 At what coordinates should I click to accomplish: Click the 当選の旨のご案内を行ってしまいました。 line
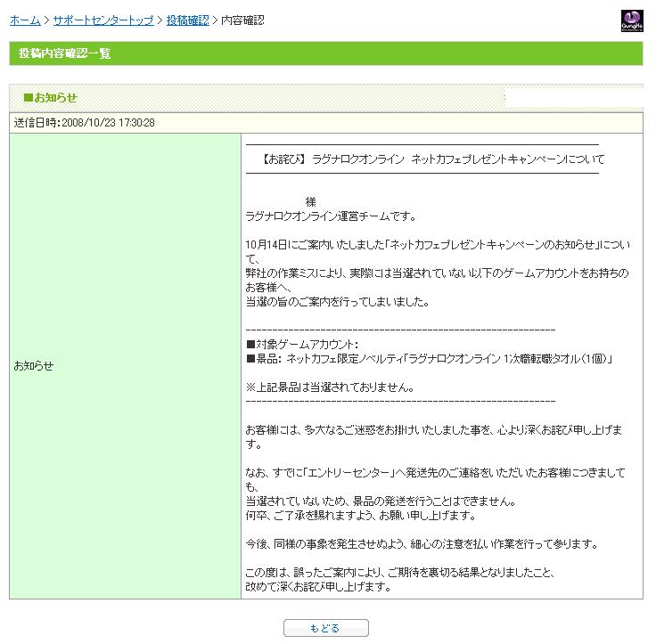(337, 301)
